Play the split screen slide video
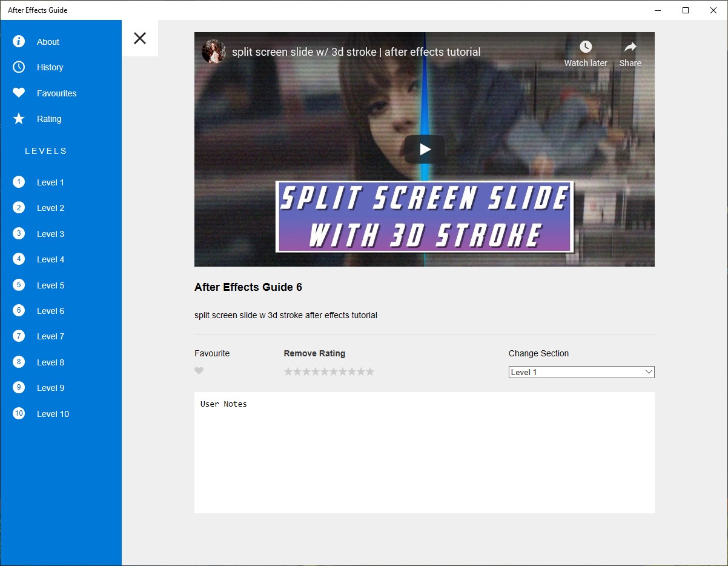 pyautogui.click(x=425, y=149)
